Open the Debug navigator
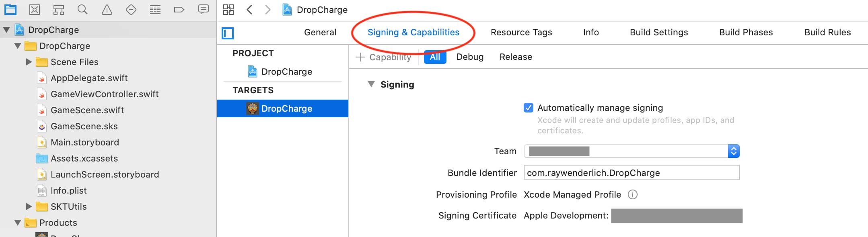Viewport: 868px width, 237px height. click(x=155, y=10)
